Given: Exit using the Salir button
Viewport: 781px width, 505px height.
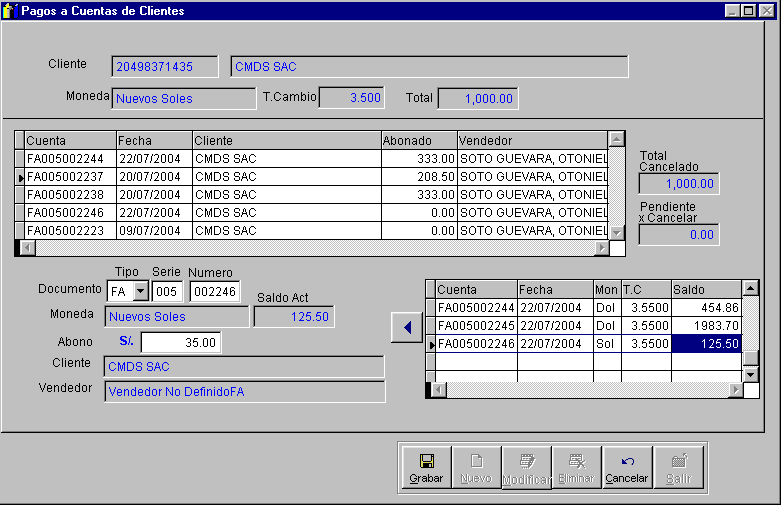Looking at the screenshot, I should [679, 467].
